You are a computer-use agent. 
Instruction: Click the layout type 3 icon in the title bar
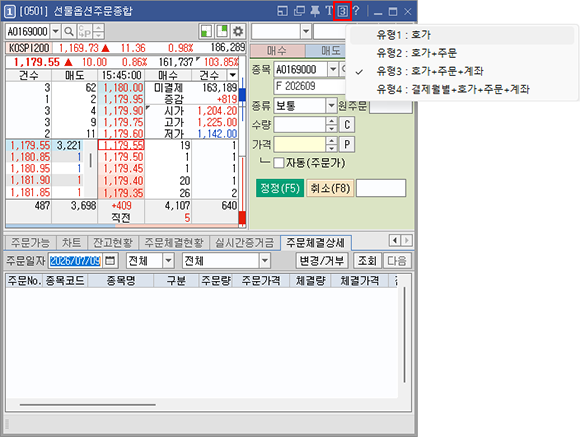click(343, 11)
